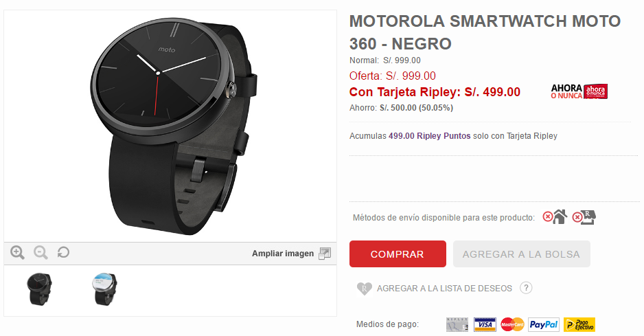Click the AGREGAR A LA BOLSA button
The height and width of the screenshot is (336, 644).
click(x=522, y=254)
